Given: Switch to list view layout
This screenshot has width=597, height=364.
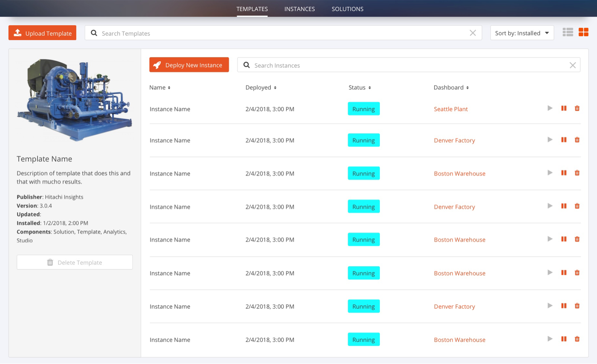Looking at the screenshot, I should pos(568,32).
